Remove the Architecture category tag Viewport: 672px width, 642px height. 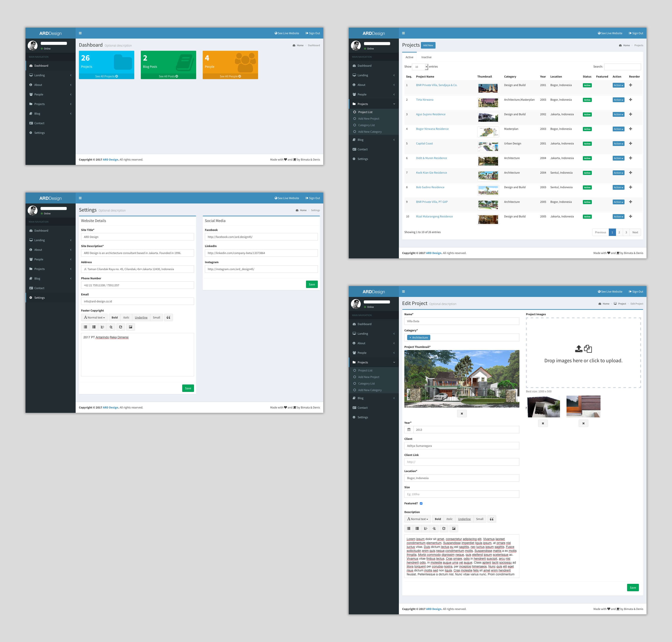(x=410, y=337)
